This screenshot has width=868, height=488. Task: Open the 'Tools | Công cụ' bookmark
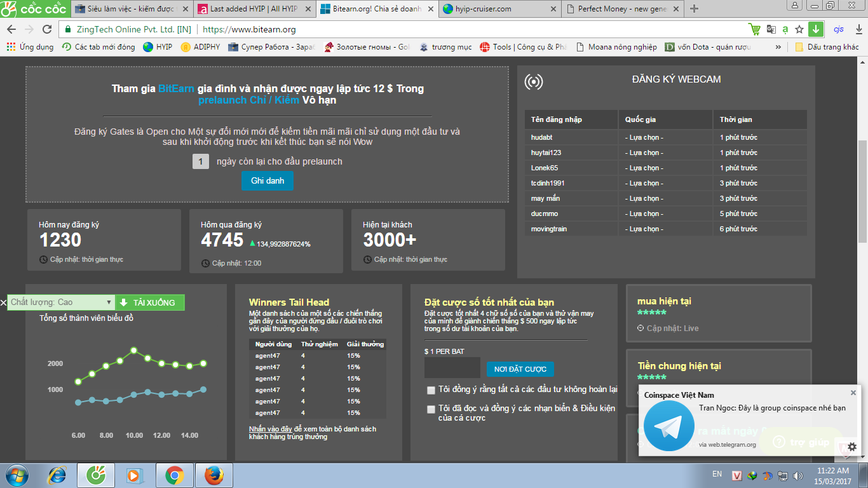coord(524,47)
